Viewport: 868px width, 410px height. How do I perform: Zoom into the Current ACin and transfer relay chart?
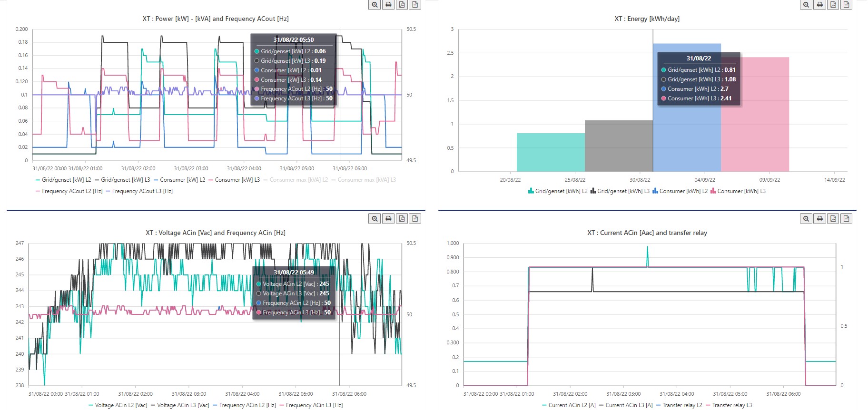(806, 219)
